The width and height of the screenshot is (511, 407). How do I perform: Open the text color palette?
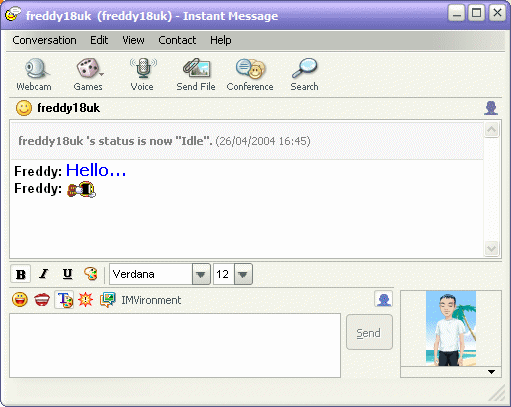[x=91, y=274]
